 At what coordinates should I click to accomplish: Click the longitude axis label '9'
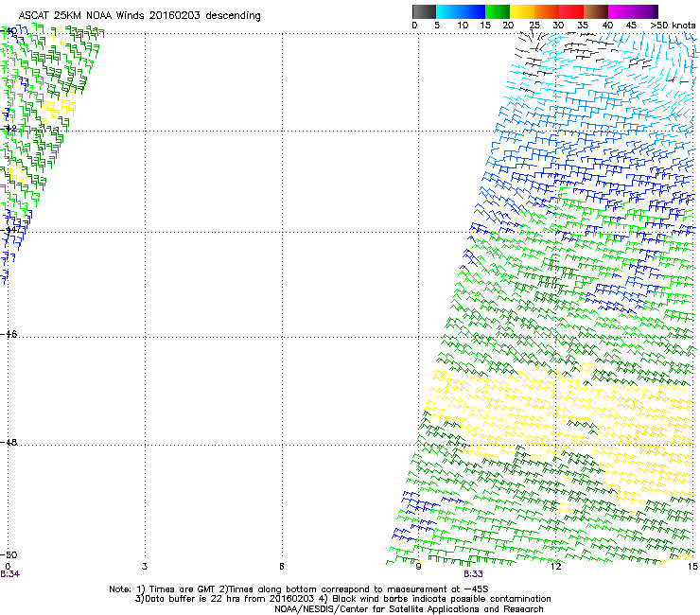point(418,567)
